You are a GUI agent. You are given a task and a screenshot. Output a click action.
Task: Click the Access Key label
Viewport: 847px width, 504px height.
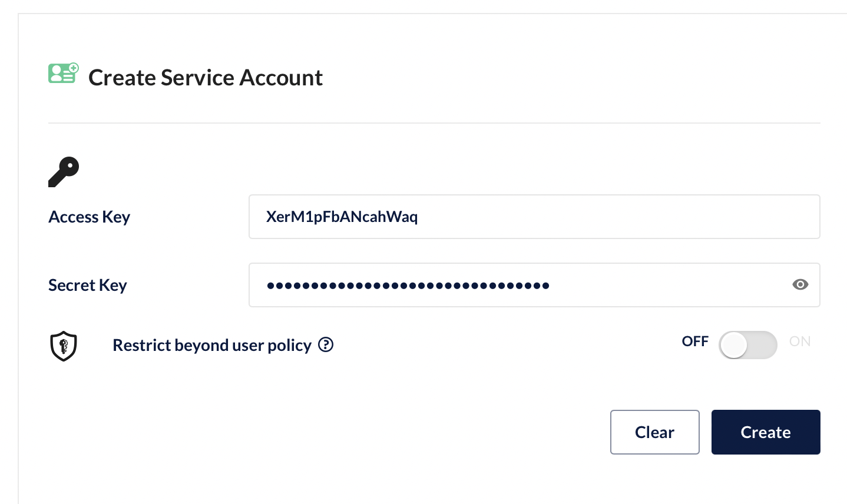[x=89, y=217]
